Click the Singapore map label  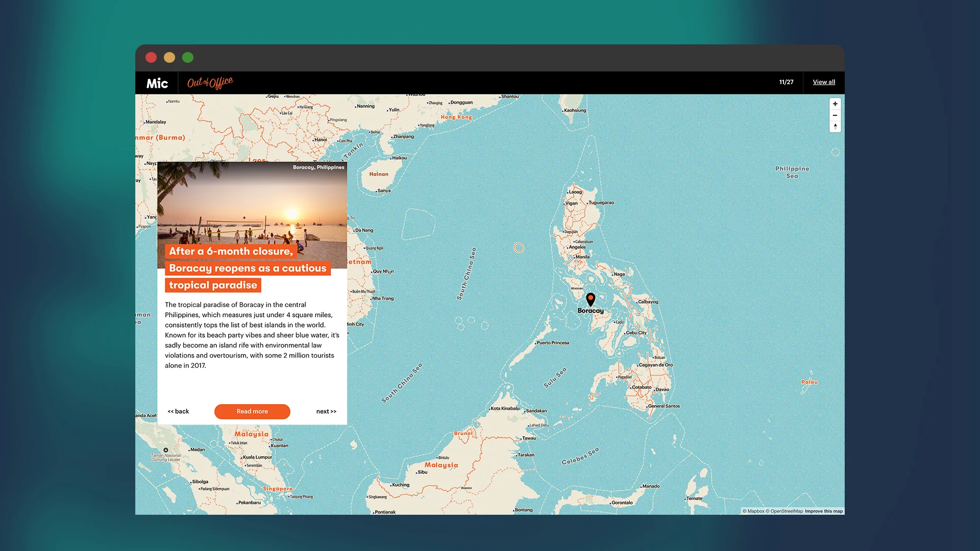coord(278,489)
